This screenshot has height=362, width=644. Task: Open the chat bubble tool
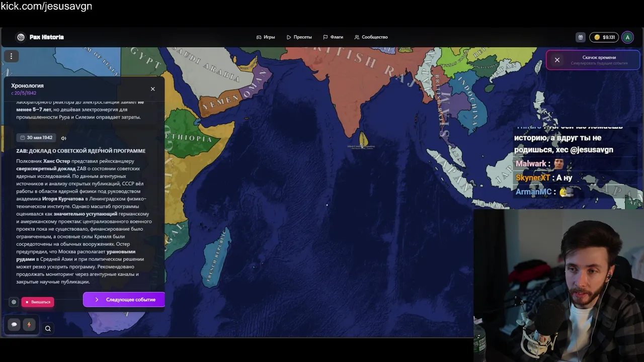click(x=14, y=325)
